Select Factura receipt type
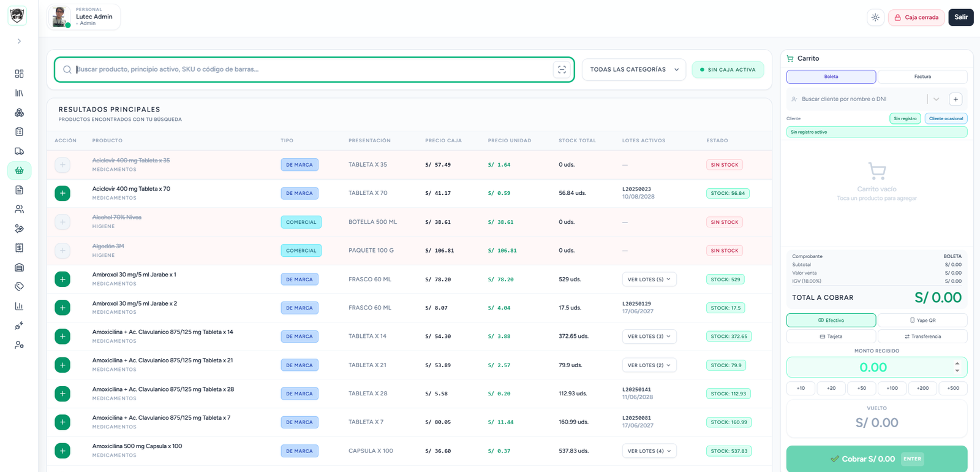This screenshot has width=980, height=472. [x=922, y=77]
